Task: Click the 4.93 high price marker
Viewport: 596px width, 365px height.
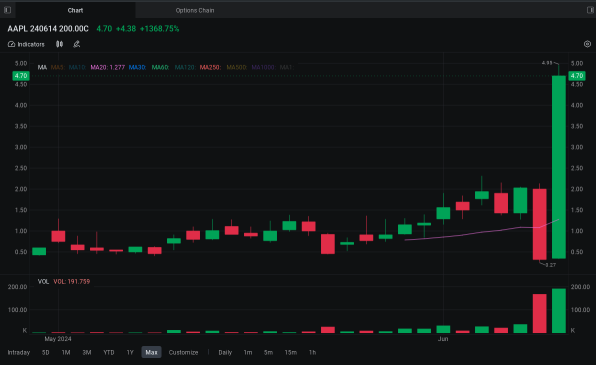Action: coord(547,63)
